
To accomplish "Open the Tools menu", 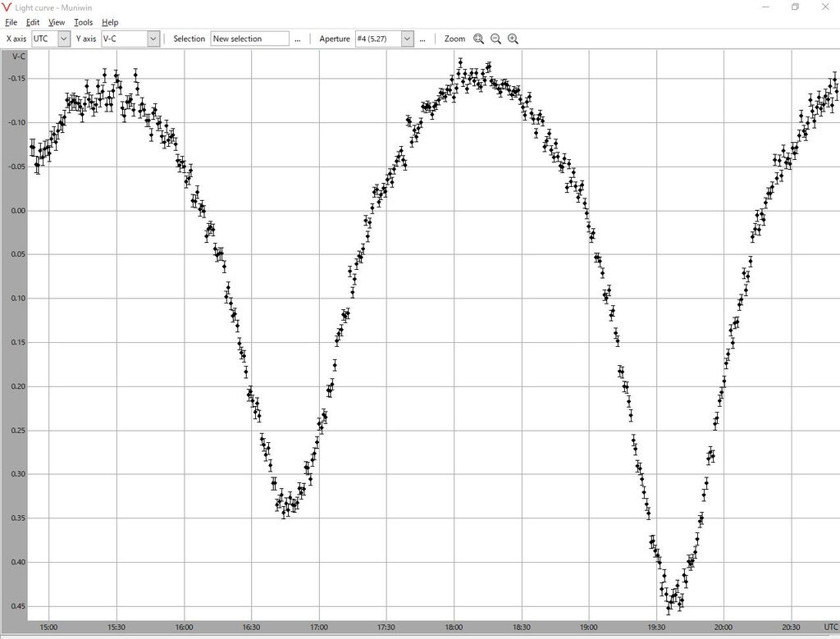I will point(83,22).
